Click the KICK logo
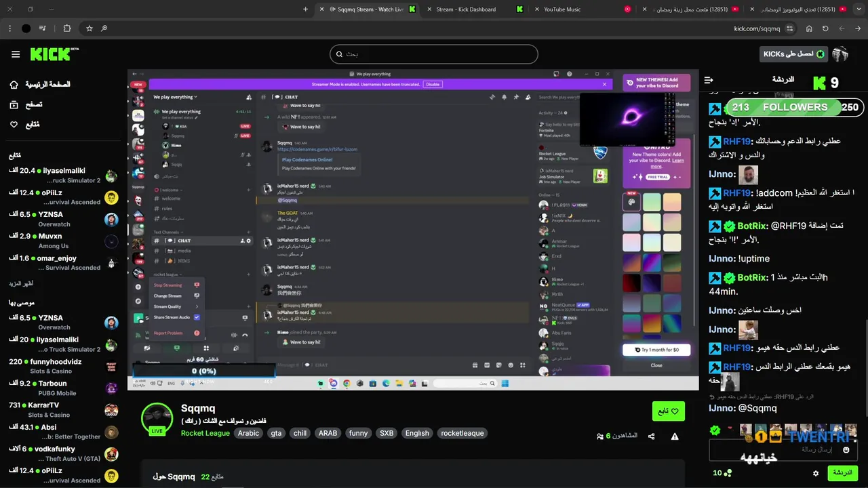 [x=55, y=54]
